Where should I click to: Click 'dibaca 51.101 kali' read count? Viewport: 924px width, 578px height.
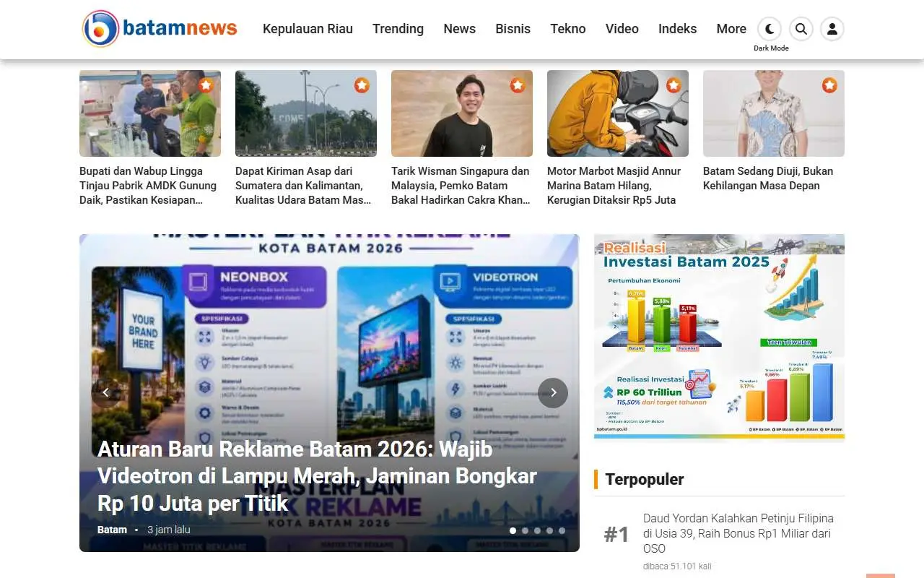pyautogui.click(x=677, y=566)
